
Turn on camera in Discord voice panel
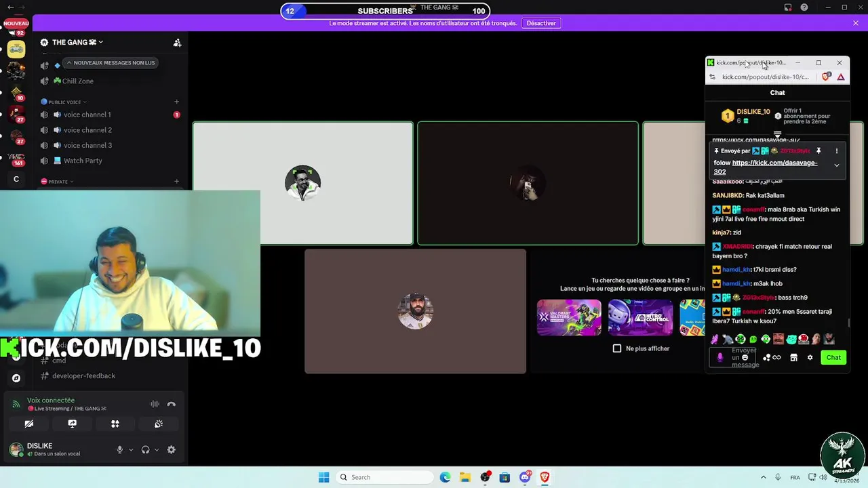point(29,424)
